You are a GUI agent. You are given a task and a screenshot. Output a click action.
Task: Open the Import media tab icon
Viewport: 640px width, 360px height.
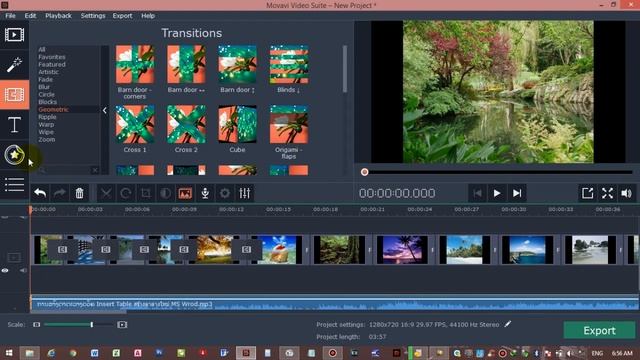click(14, 35)
